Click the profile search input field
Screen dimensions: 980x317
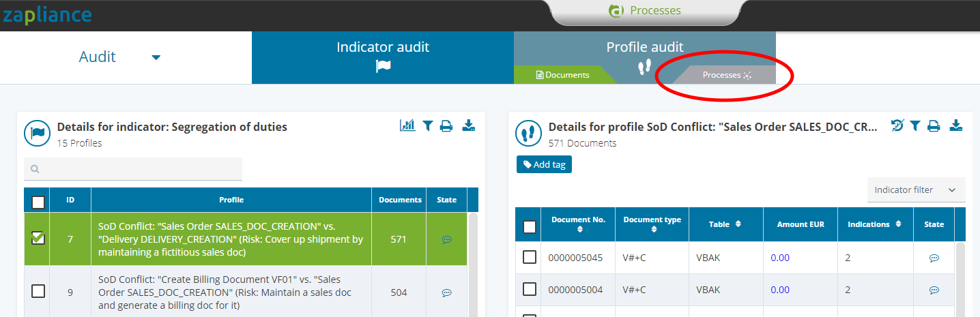point(133,169)
